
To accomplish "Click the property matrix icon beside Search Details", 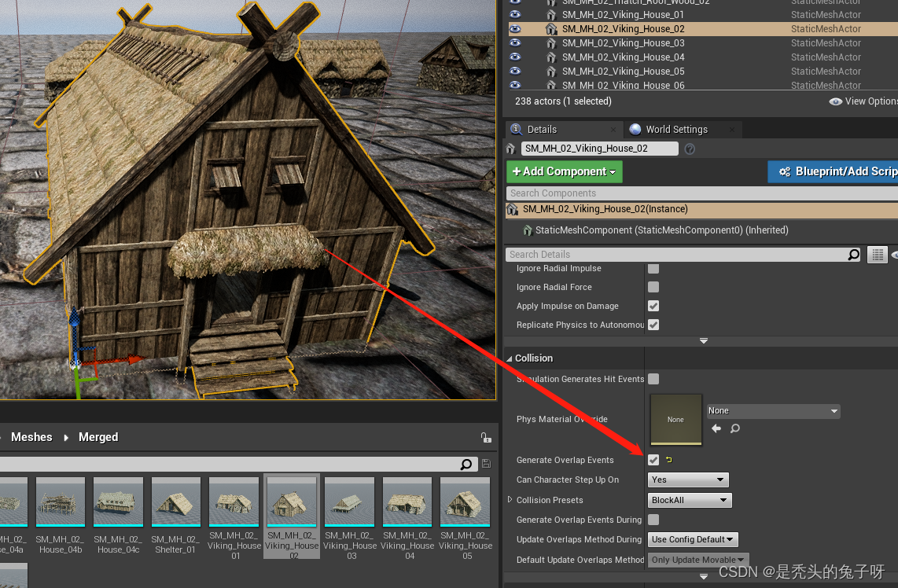I will 878,254.
